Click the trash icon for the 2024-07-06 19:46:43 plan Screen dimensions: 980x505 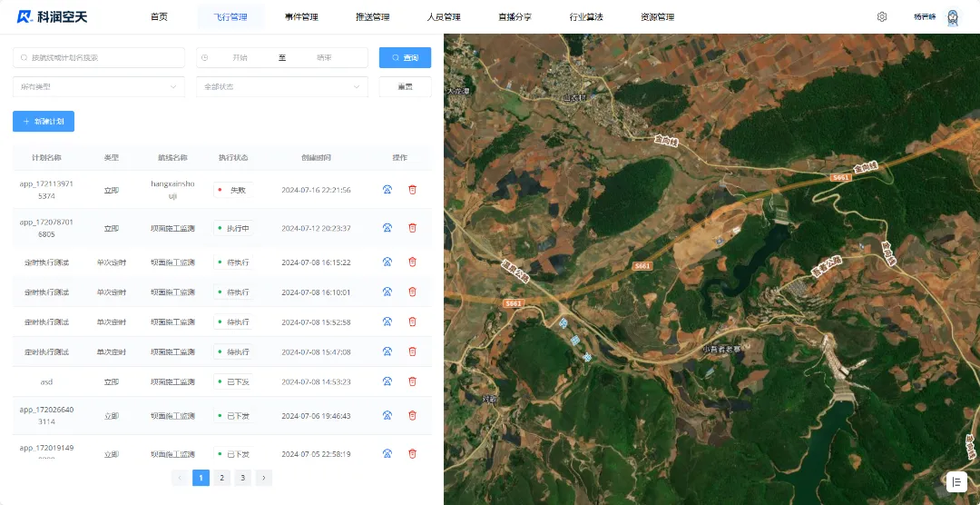click(412, 415)
